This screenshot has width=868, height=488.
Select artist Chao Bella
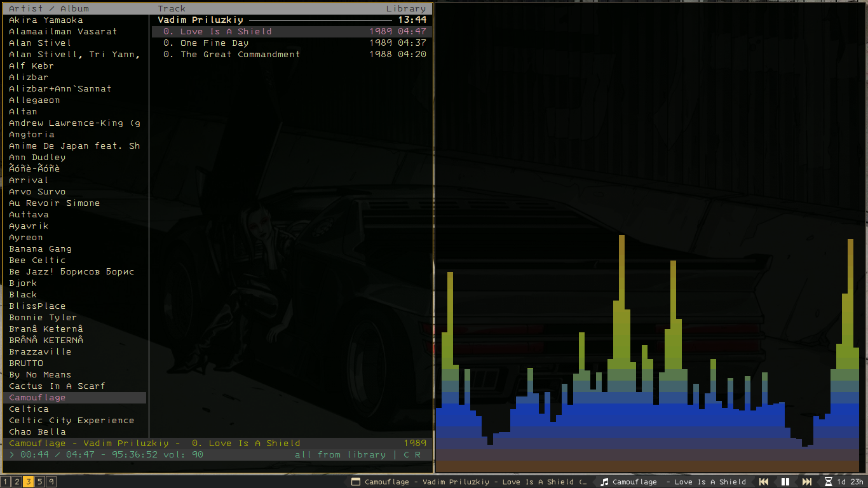[37, 432]
